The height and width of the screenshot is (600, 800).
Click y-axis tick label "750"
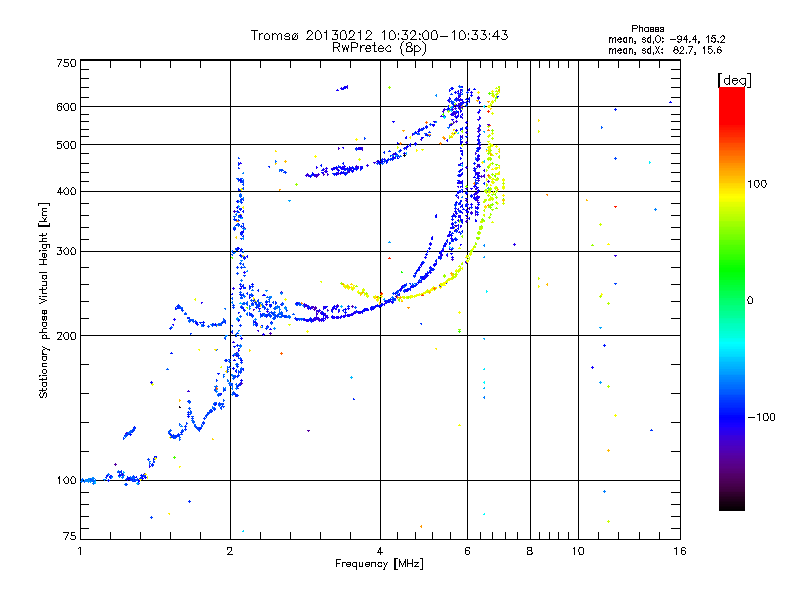(x=66, y=63)
